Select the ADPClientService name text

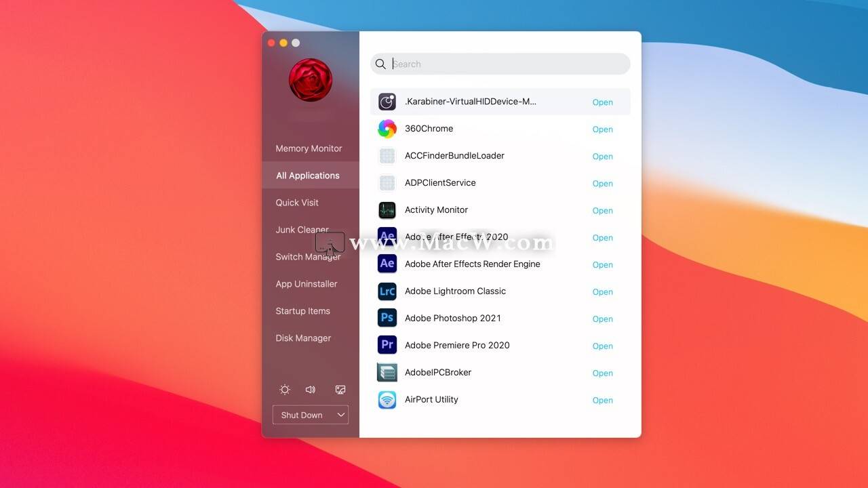tap(441, 183)
